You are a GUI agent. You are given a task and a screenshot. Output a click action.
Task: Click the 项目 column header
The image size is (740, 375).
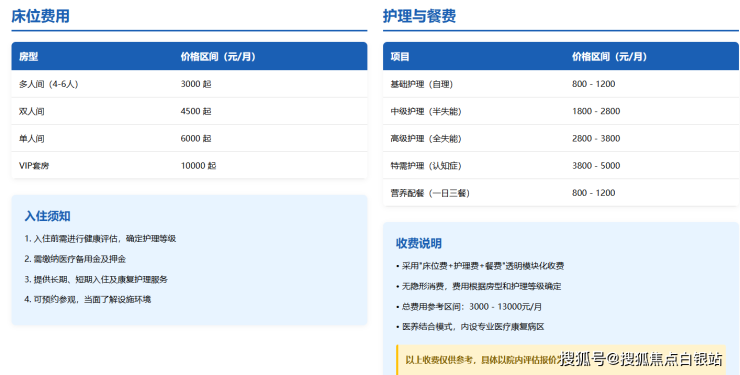[x=400, y=57]
